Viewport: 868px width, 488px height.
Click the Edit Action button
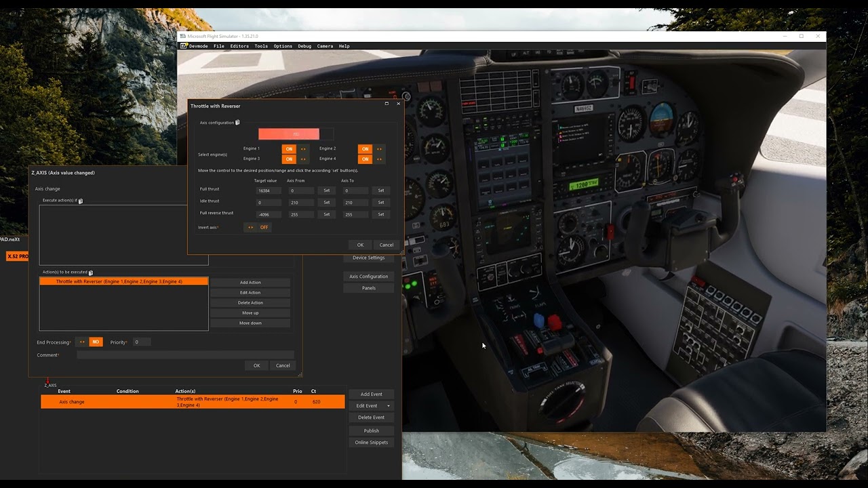pos(250,293)
